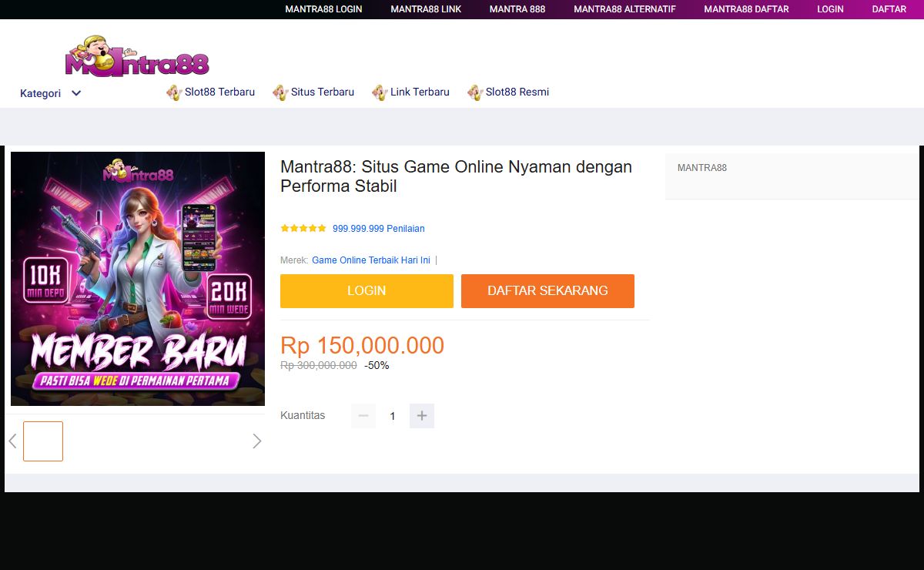Open the 999.999.999 Penilaian reviews link

(x=379, y=229)
